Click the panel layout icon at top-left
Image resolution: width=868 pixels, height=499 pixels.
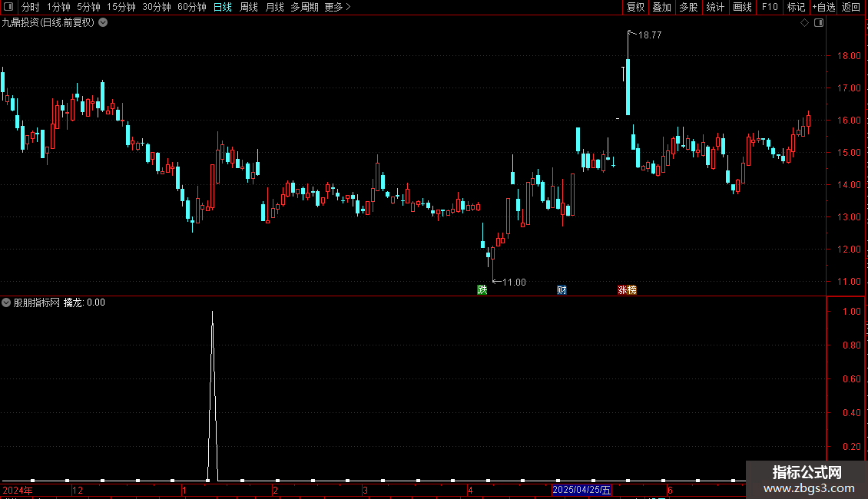[x=8, y=7]
